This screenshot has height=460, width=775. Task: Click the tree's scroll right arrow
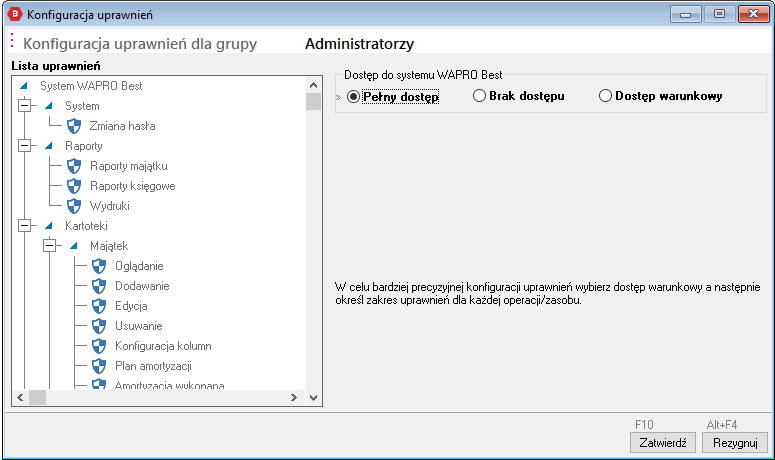pos(294,397)
